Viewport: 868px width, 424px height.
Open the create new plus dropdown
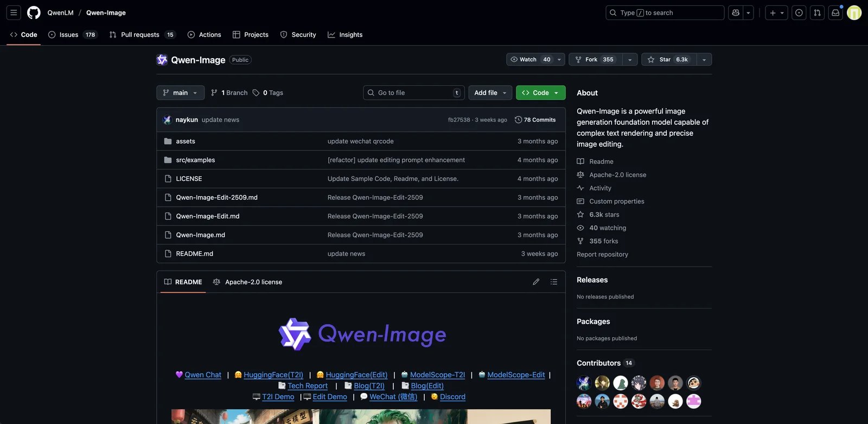(777, 12)
